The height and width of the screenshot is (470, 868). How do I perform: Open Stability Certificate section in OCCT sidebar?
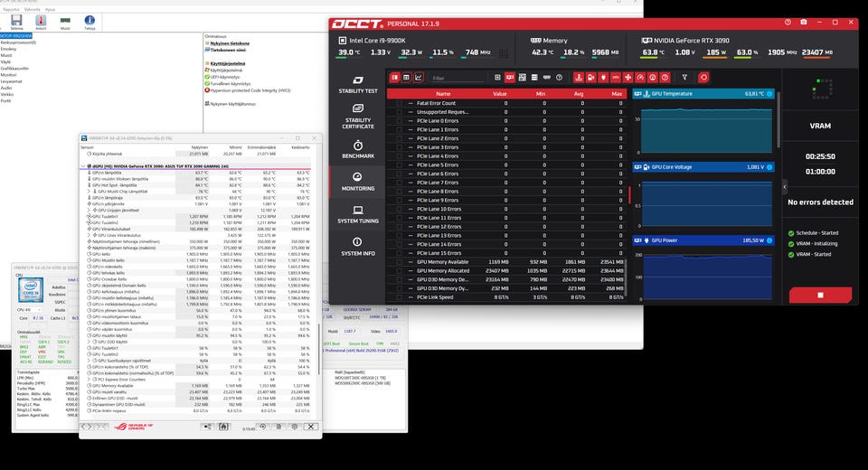pos(358,117)
